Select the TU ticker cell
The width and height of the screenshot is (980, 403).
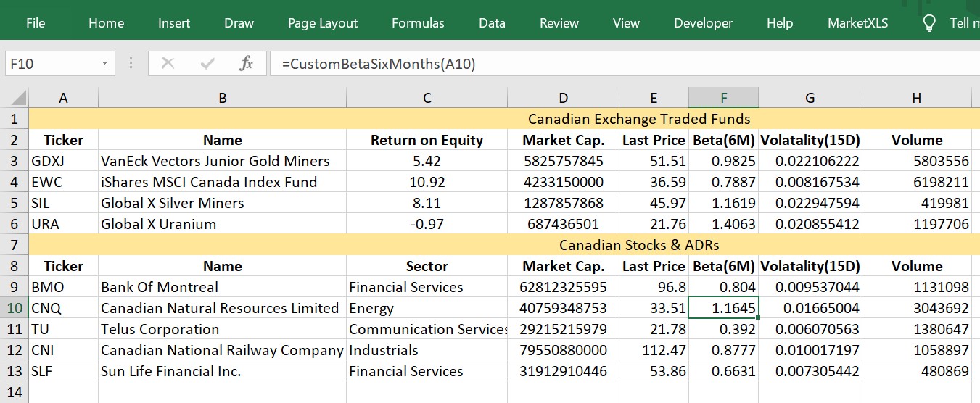(x=64, y=329)
